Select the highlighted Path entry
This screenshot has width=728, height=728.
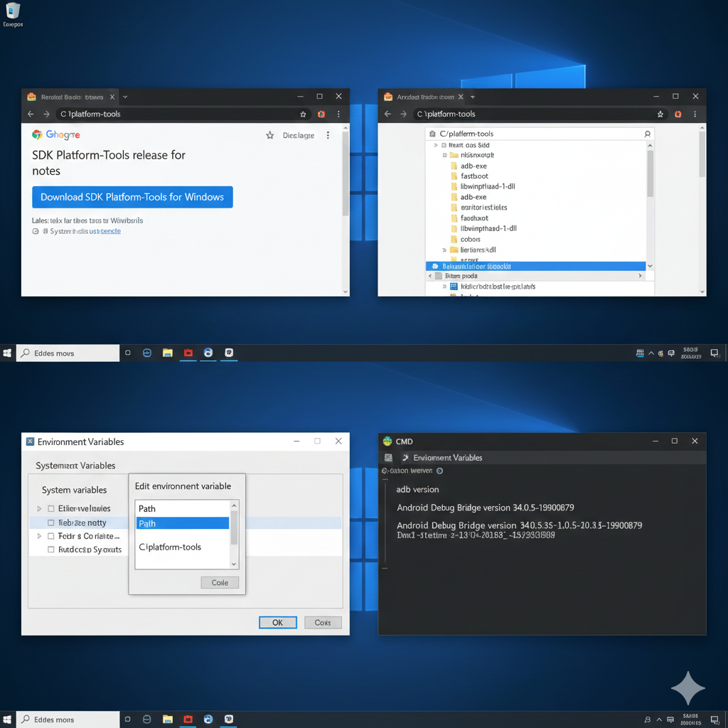(183, 523)
